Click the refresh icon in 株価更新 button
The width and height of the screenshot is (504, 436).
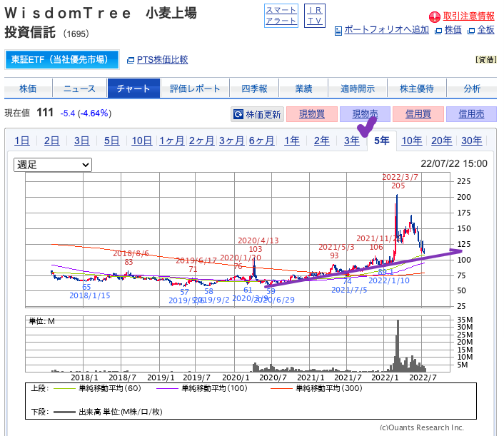point(238,114)
